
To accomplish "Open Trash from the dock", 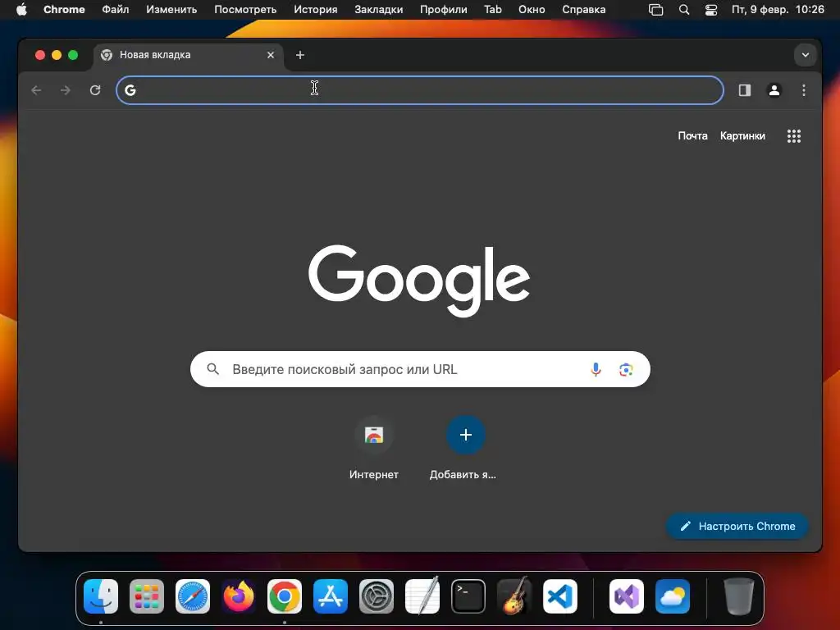I will [x=739, y=596].
